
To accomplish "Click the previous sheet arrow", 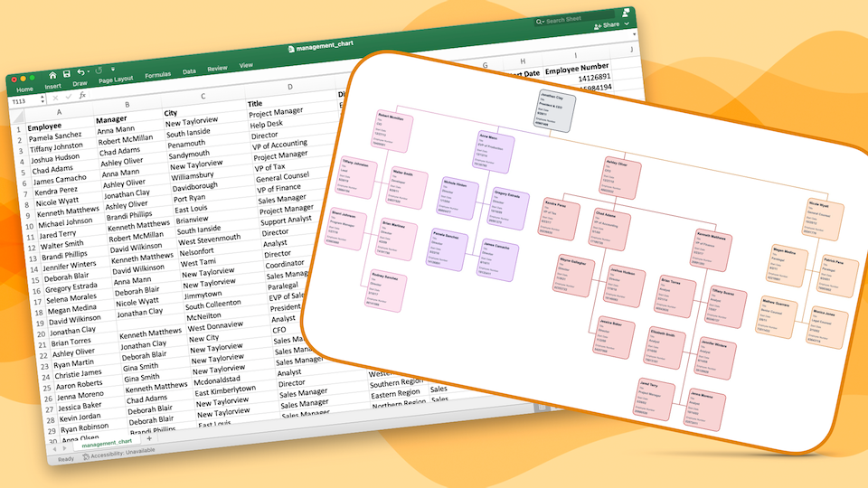I will (x=54, y=449).
